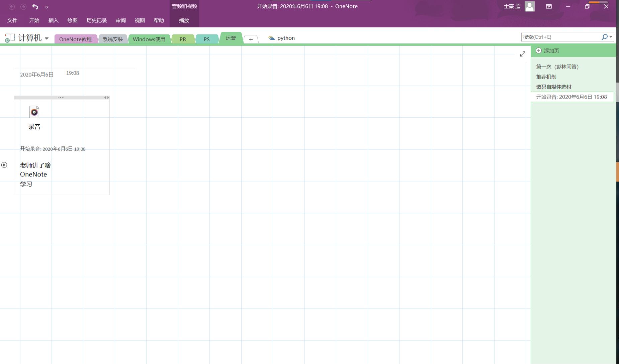Open the 系统安装 section tab
619x364 pixels.
[113, 39]
